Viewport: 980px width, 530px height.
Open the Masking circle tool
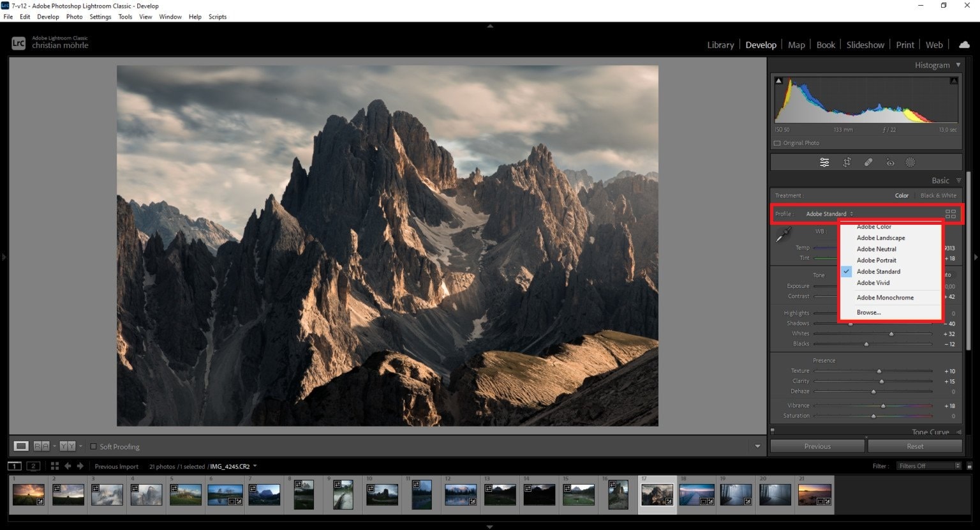point(910,162)
